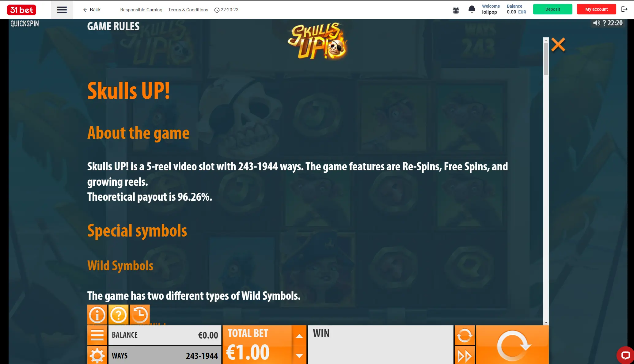The height and width of the screenshot is (364, 634).
Task: Click the gift box promotions icon
Action: [456, 10]
